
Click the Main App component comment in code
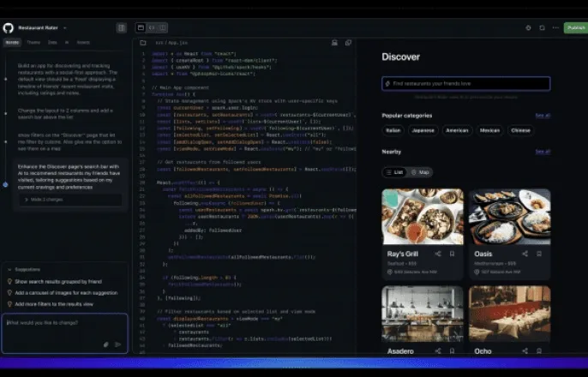(x=180, y=87)
